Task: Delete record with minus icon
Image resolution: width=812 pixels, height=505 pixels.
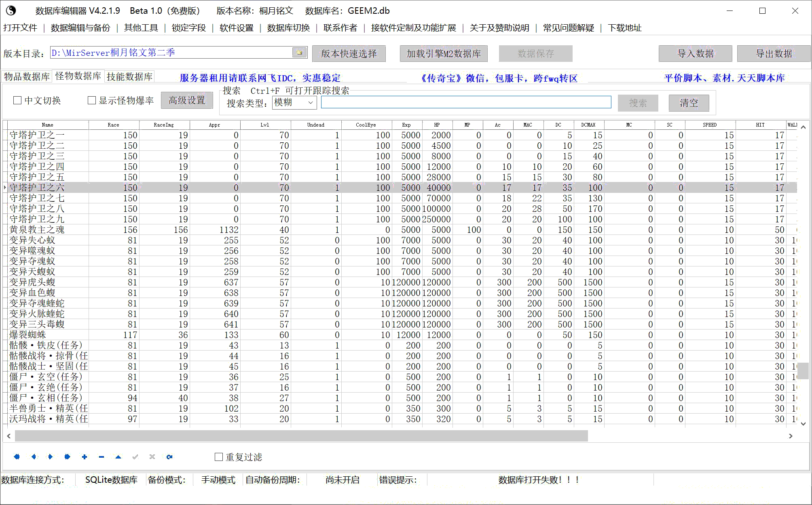Action: [x=101, y=457]
